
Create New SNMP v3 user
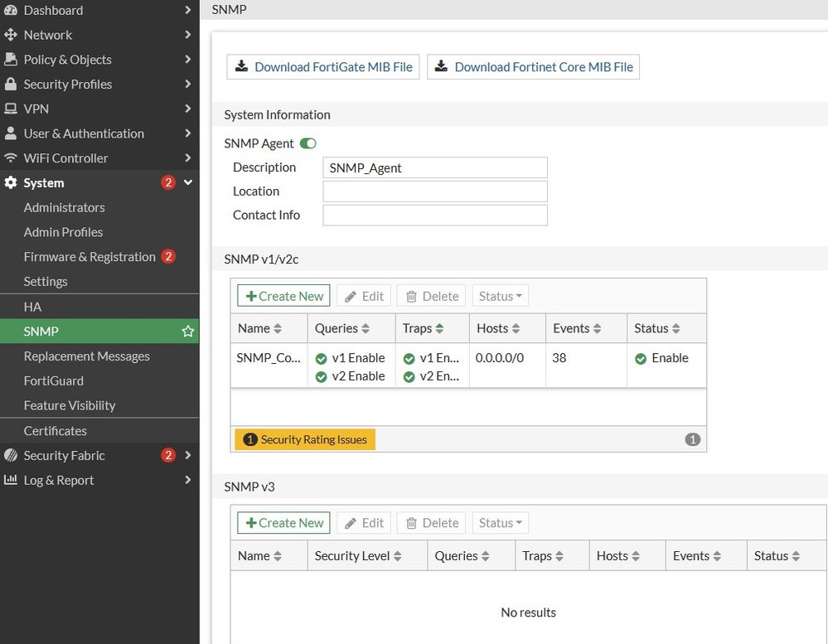[x=283, y=523]
